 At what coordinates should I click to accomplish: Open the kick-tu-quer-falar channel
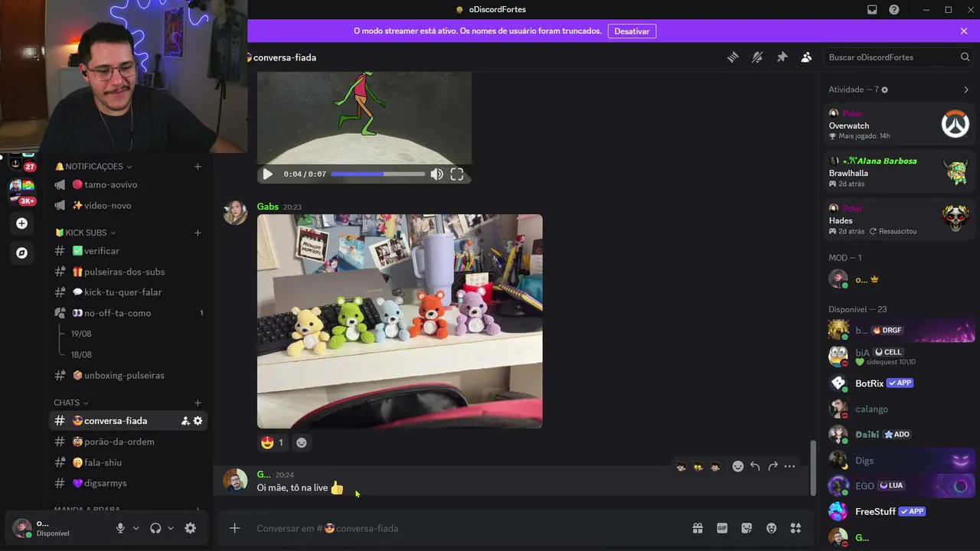coord(129,292)
